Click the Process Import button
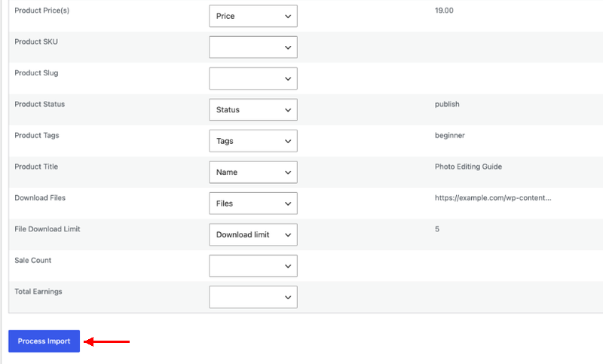603x364 pixels. point(44,341)
